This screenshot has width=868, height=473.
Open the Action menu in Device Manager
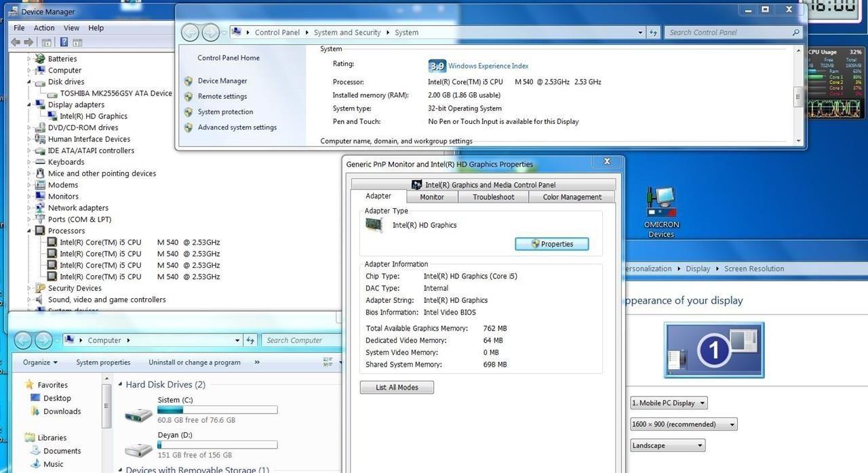(44, 28)
